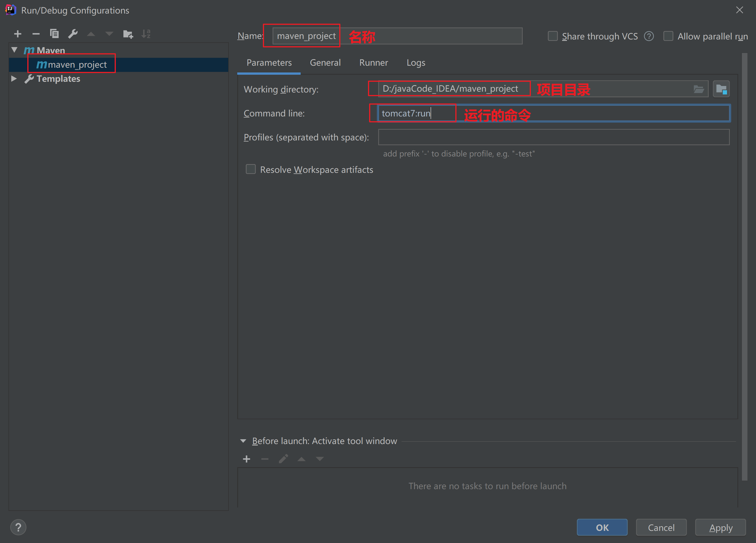Image resolution: width=756 pixels, height=543 pixels.
Task: Focus the Command line field containing tomcat7:run
Action: (x=554, y=113)
